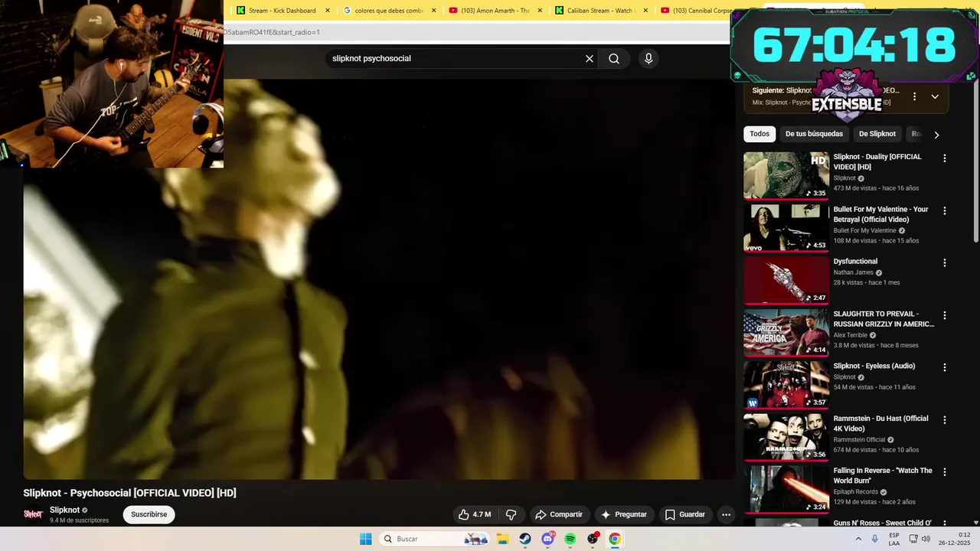Screen dimensions: 980x551
Task: Open Bullet For My Valentine thumbnail
Action: pyautogui.click(x=786, y=227)
